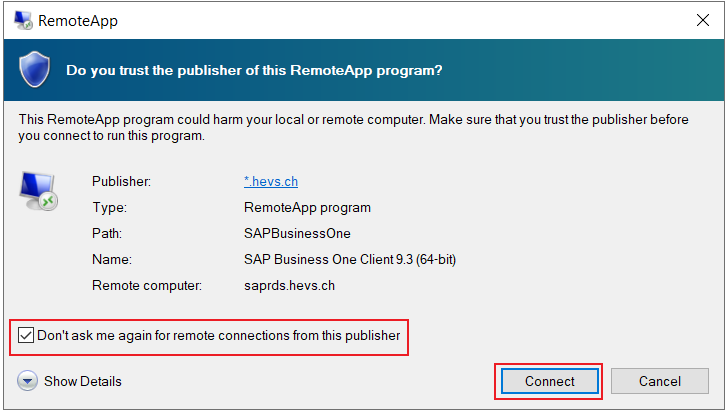Click the 'Do you trust the publisher' heading

tap(254, 70)
